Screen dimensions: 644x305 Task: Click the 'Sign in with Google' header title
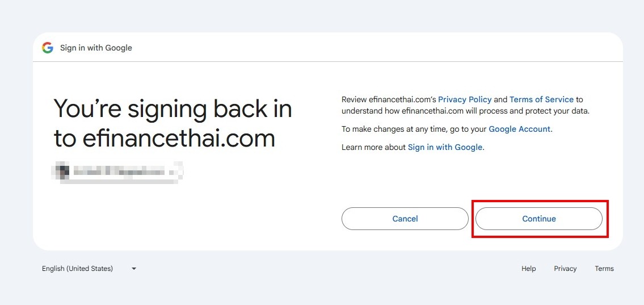(96, 48)
